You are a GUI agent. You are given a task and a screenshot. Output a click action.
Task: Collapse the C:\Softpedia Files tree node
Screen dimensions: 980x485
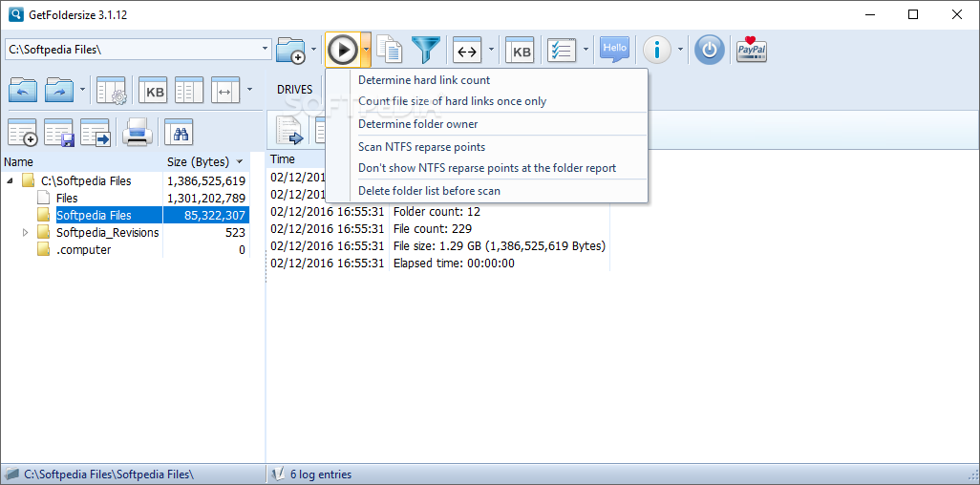11,181
